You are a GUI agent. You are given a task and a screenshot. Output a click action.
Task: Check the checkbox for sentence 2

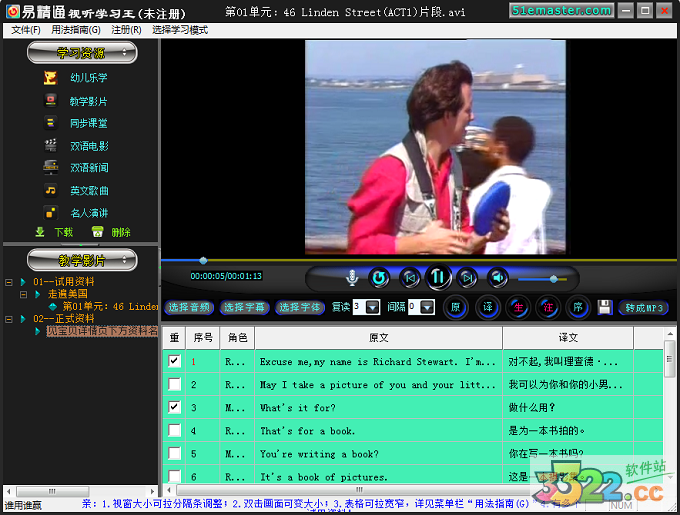(174, 384)
